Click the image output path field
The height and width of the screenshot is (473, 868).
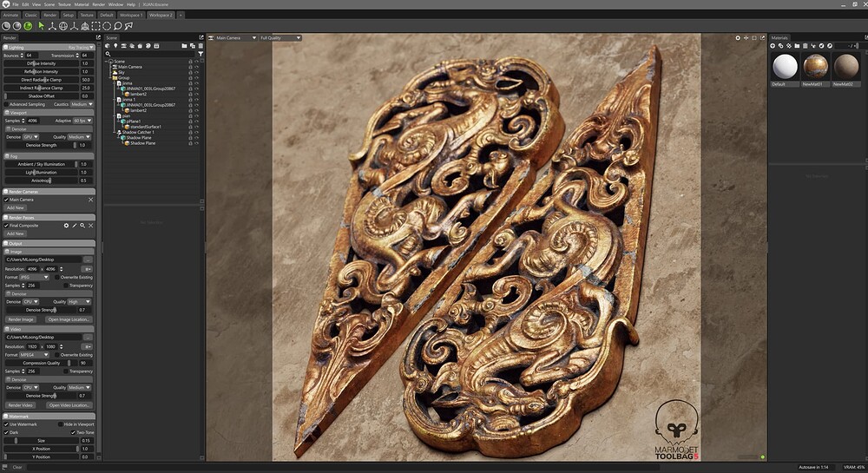point(43,259)
